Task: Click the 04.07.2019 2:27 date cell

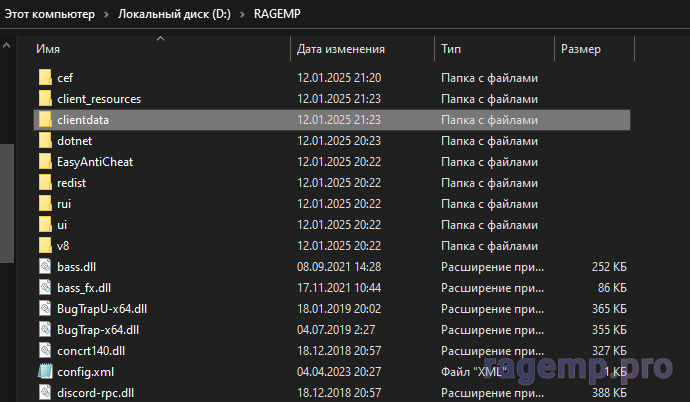Action: [x=336, y=330]
